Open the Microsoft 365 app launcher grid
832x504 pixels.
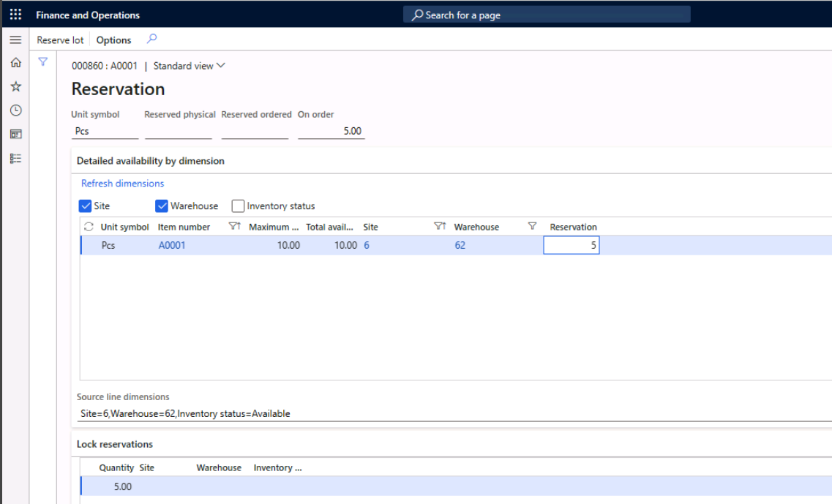coord(15,14)
